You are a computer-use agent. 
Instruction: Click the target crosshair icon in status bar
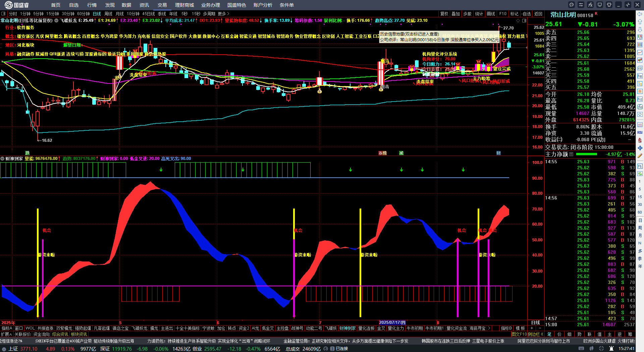tap(602, 349)
